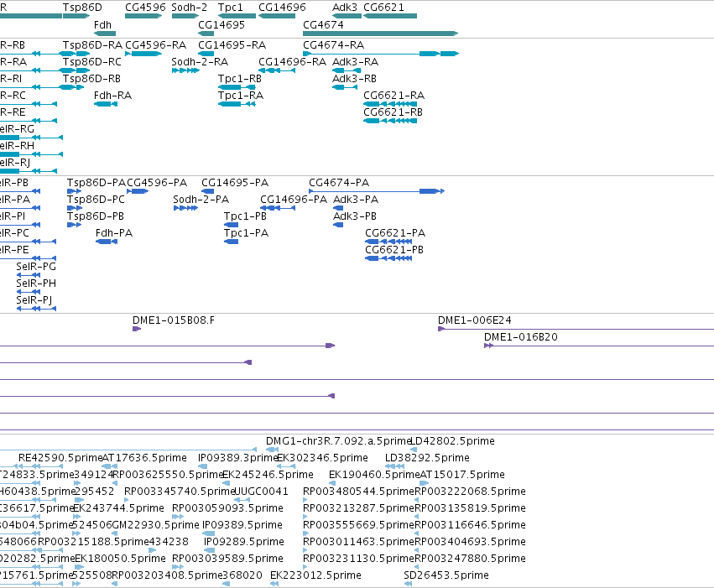Open protein CG4674-PA label
Image resolution: width=714 pixels, height=588 pixels.
[x=339, y=183]
